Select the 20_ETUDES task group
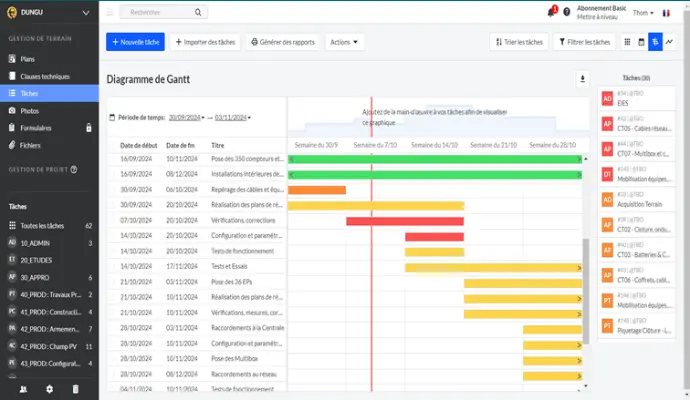690x400 pixels. [49, 260]
